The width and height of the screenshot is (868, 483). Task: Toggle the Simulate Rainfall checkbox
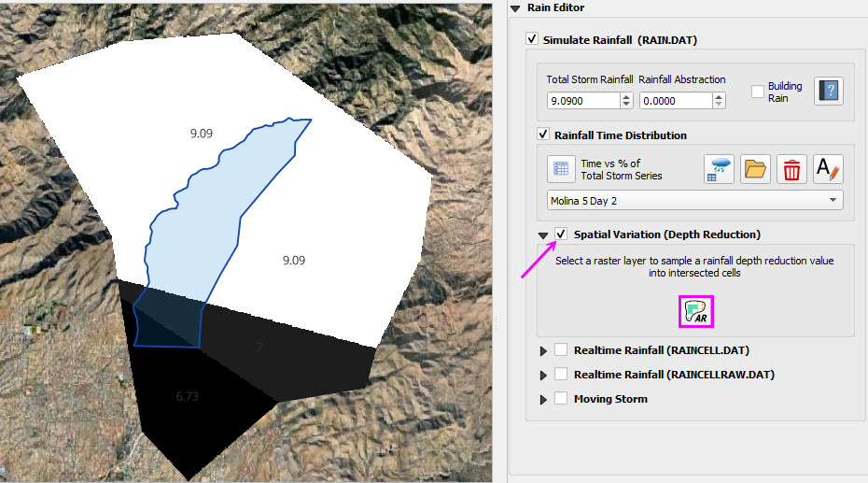[x=532, y=40]
